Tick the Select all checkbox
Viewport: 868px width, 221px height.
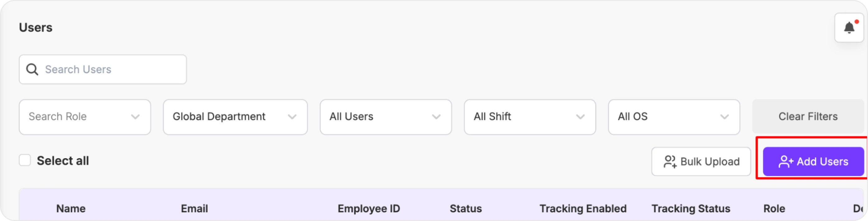pos(25,160)
